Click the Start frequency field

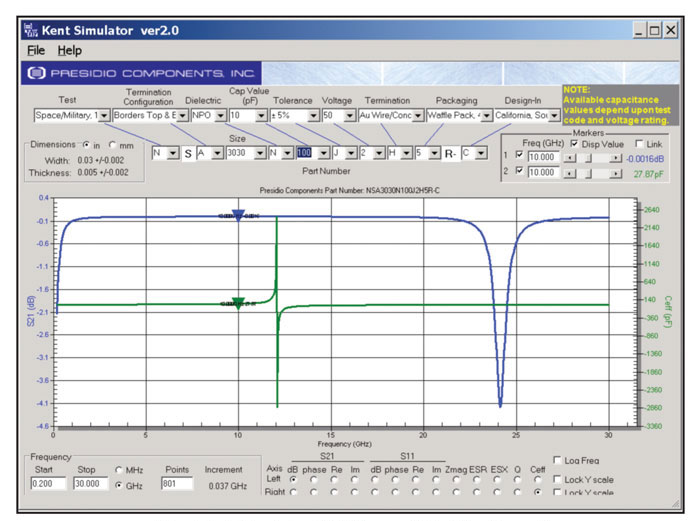coord(48,483)
